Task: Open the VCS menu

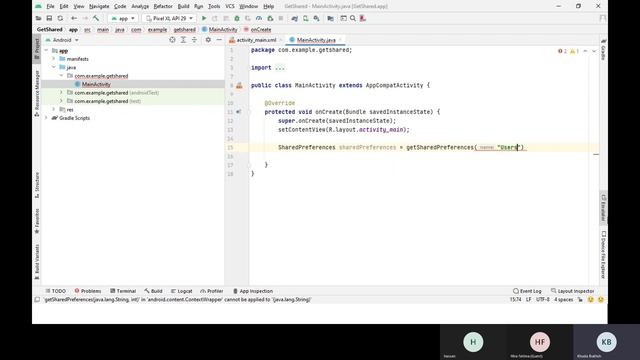Action: (230, 7)
